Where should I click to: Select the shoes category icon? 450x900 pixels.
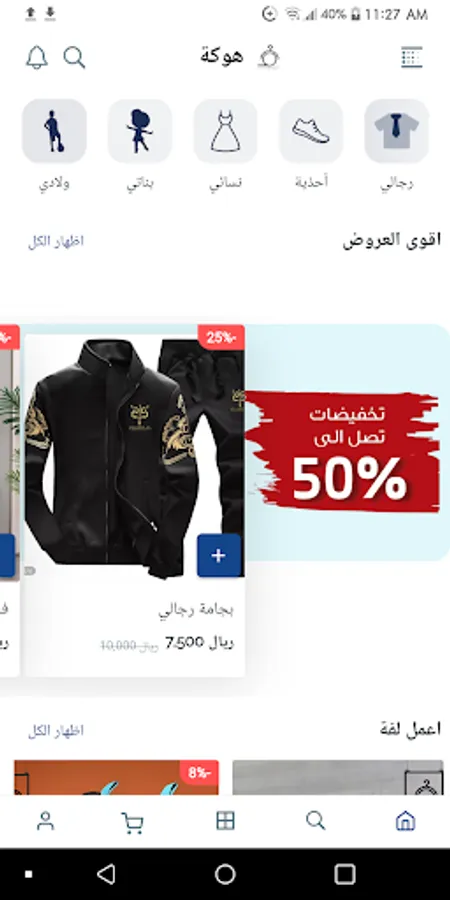pos(311,131)
